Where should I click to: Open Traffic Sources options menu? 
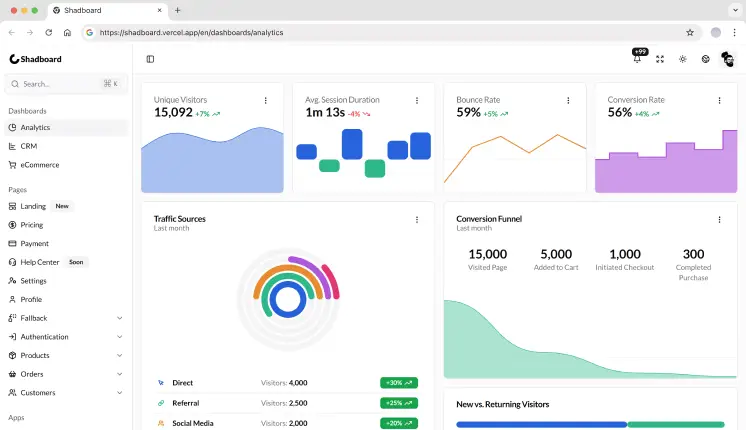pos(417,220)
